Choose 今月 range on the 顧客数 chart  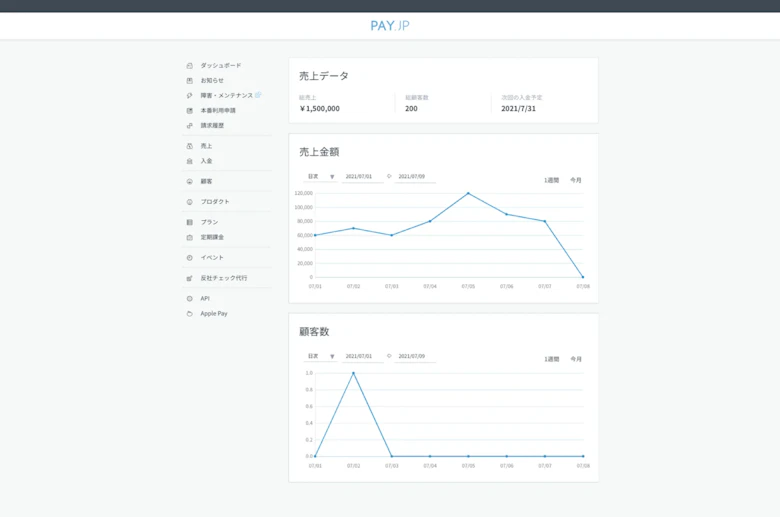point(576,359)
